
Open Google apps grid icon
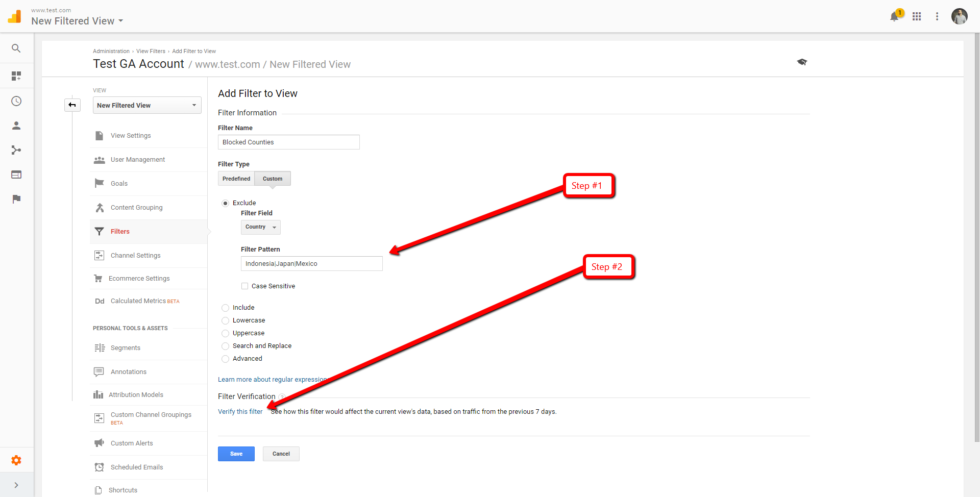(917, 16)
